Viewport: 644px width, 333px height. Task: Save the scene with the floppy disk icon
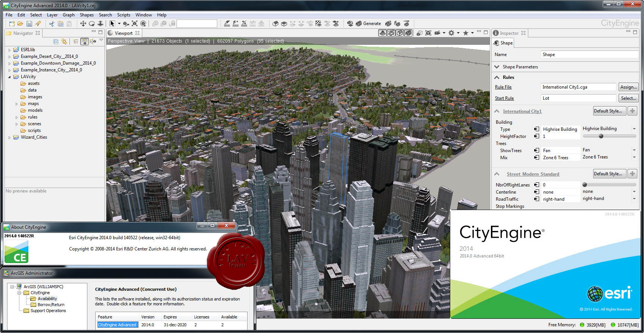coord(29,24)
